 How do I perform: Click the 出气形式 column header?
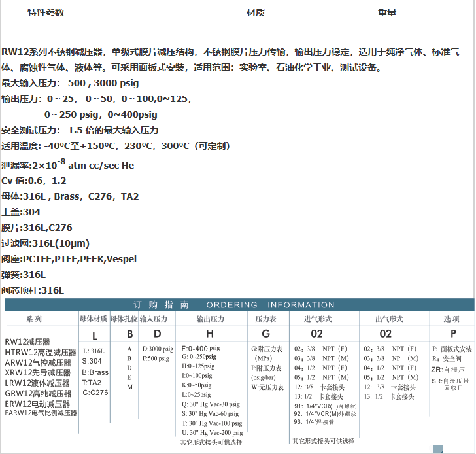tap(389, 319)
